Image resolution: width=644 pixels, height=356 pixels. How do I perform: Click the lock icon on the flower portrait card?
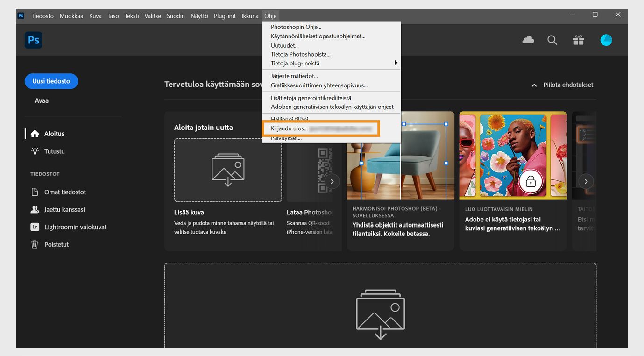coord(531,181)
